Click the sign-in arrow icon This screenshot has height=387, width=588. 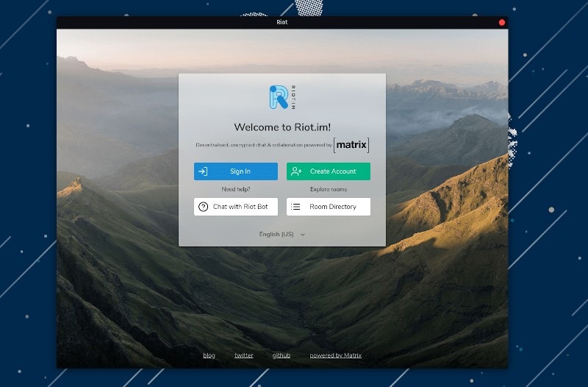pyautogui.click(x=203, y=171)
